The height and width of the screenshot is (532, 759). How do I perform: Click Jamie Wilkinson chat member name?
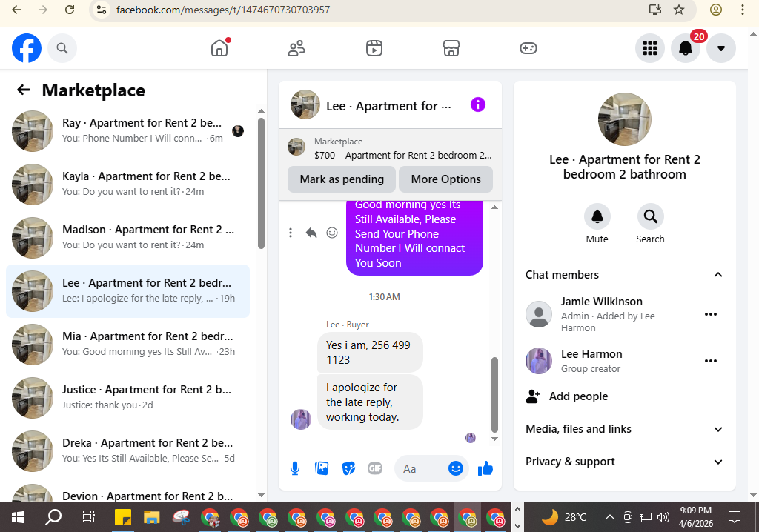(602, 301)
